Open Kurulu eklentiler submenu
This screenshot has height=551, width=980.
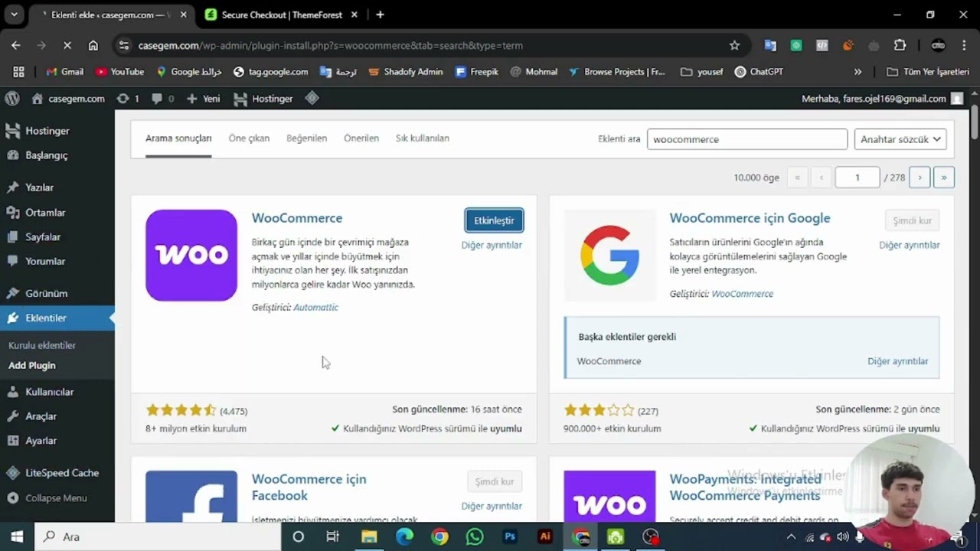(x=42, y=345)
